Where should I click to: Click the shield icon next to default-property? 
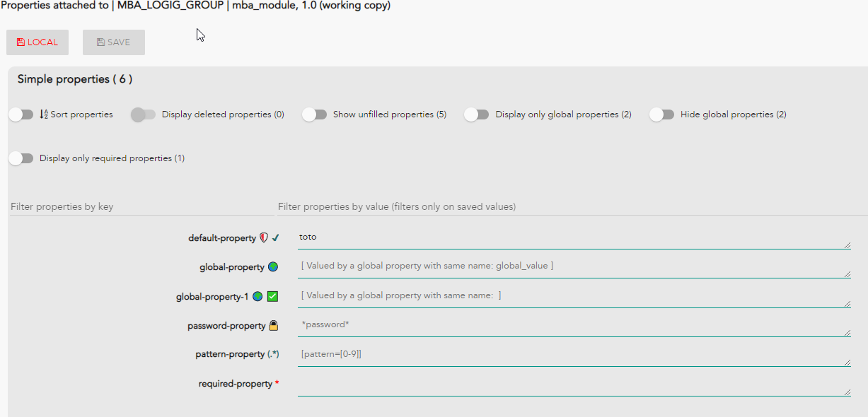tap(264, 238)
